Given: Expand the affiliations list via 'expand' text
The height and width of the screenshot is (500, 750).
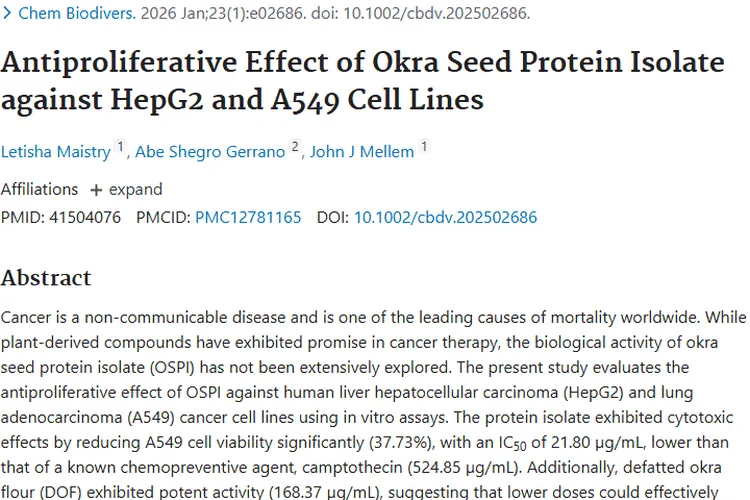Looking at the screenshot, I should tap(135, 189).
